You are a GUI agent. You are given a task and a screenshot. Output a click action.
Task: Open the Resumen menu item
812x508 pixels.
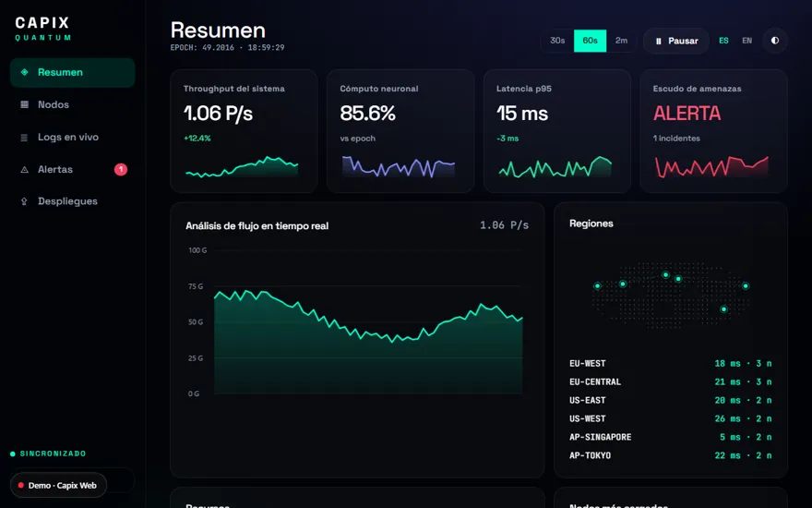[x=73, y=73]
